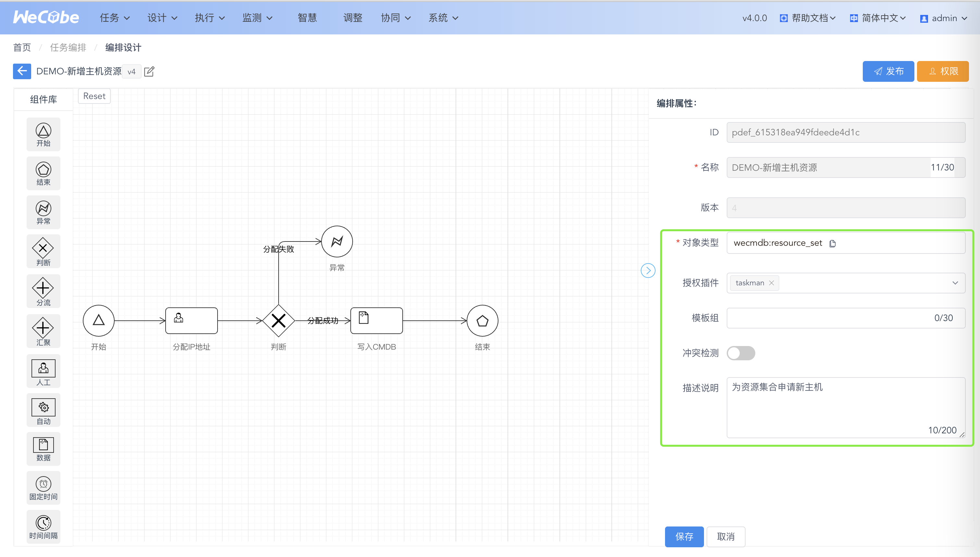Select the 人工 manual task component
980x557 pixels.
(43, 371)
